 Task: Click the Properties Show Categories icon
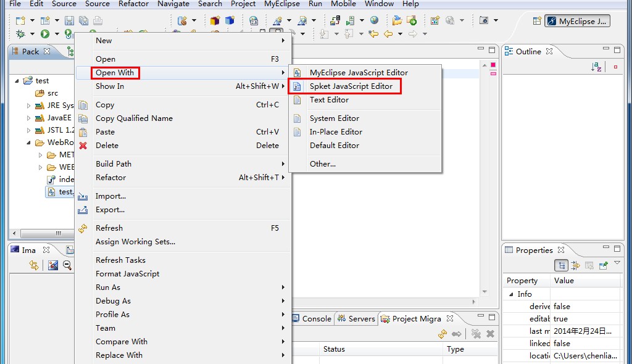561,265
